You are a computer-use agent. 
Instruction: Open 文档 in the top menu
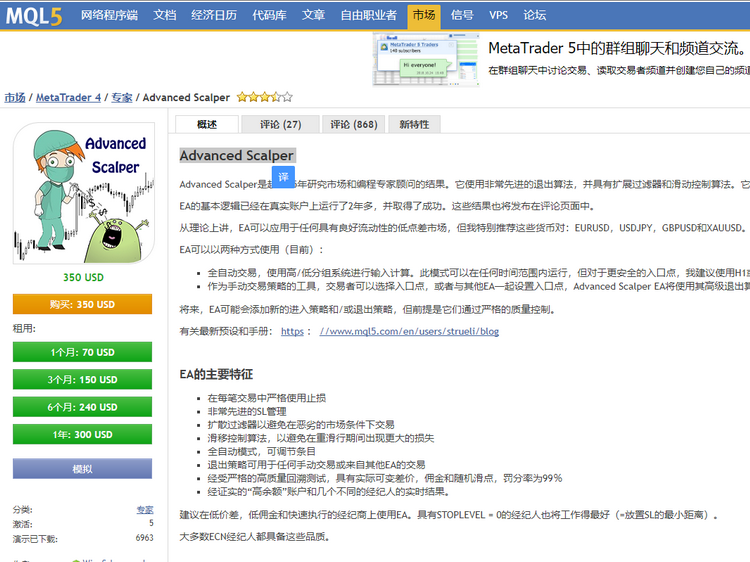click(x=165, y=15)
